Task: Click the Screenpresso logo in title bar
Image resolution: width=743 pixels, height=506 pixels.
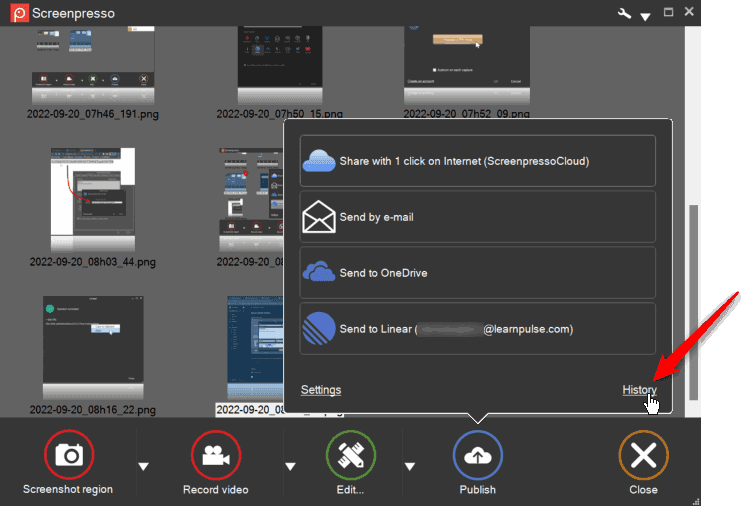Action: click(x=17, y=14)
